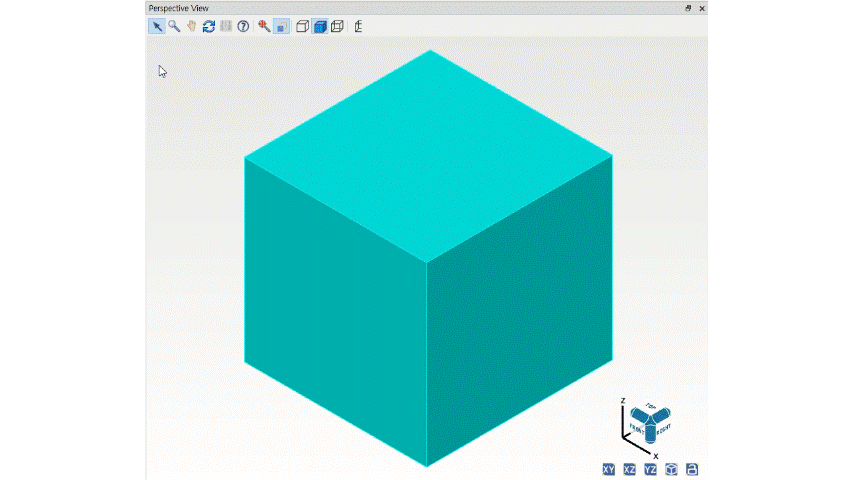Set view to the YZ plane

650,469
